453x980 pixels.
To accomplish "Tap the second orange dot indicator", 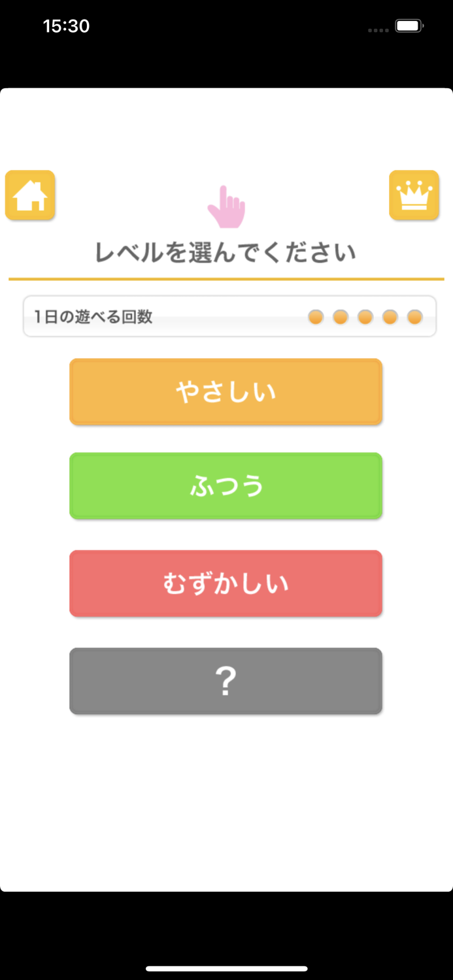I will pyautogui.click(x=341, y=316).
